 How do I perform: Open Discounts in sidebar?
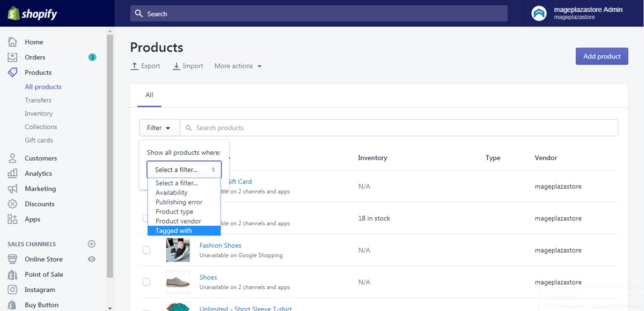click(x=40, y=204)
